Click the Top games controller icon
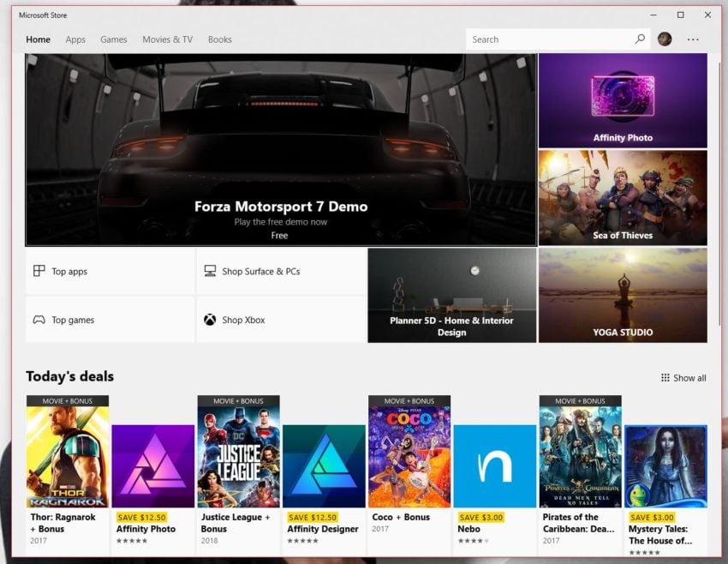The height and width of the screenshot is (564, 728). point(39,320)
